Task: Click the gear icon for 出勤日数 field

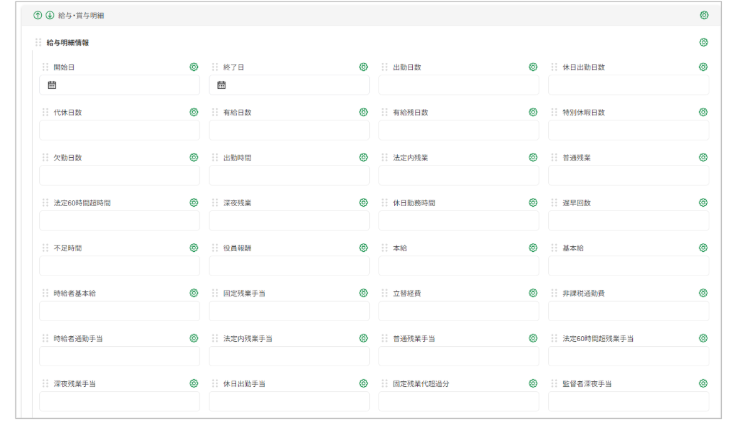Action: (x=533, y=67)
